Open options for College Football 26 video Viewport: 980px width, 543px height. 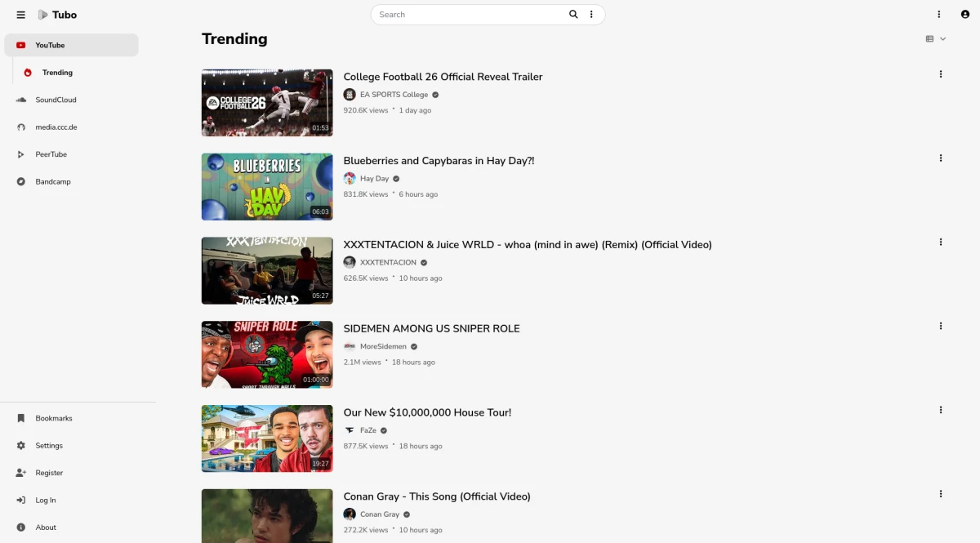point(941,74)
